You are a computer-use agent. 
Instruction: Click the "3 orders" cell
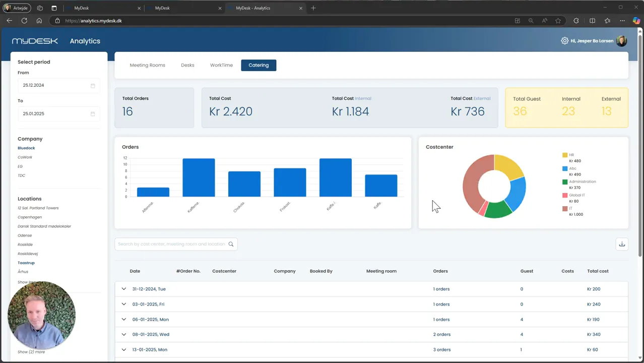coord(441,349)
